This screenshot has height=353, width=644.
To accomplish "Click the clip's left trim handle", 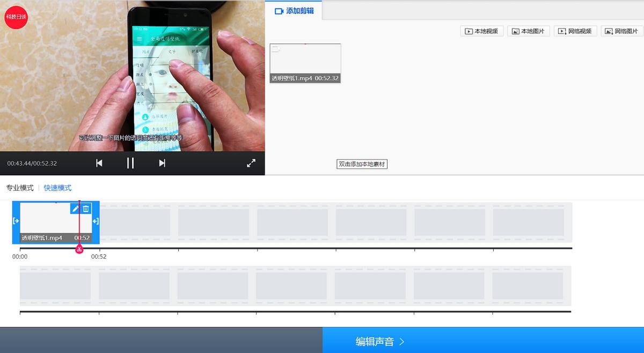I will [x=16, y=221].
